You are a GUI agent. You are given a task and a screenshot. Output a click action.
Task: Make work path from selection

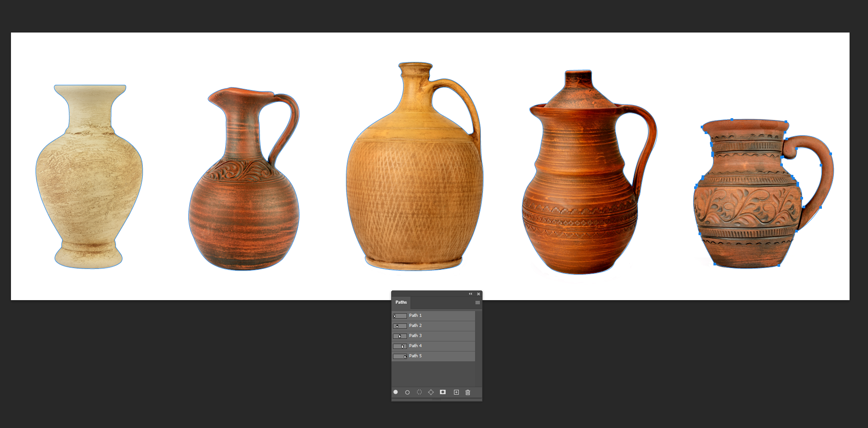tap(431, 392)
